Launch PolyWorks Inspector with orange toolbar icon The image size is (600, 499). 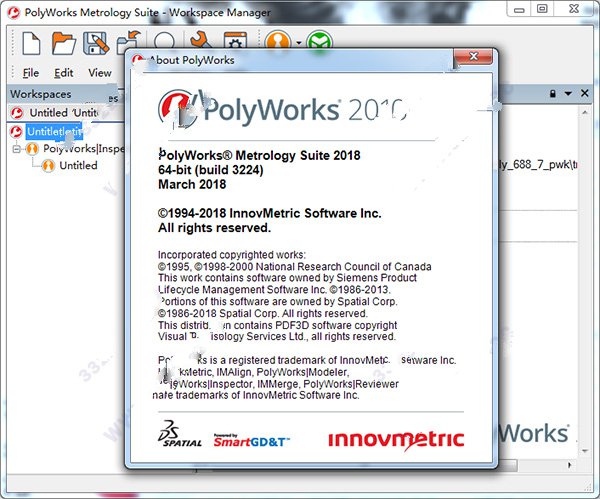click(x=277, y=40)
